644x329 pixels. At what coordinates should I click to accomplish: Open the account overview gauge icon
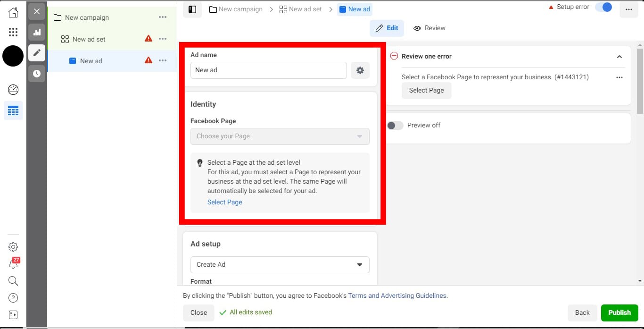[x=13, y=90]
